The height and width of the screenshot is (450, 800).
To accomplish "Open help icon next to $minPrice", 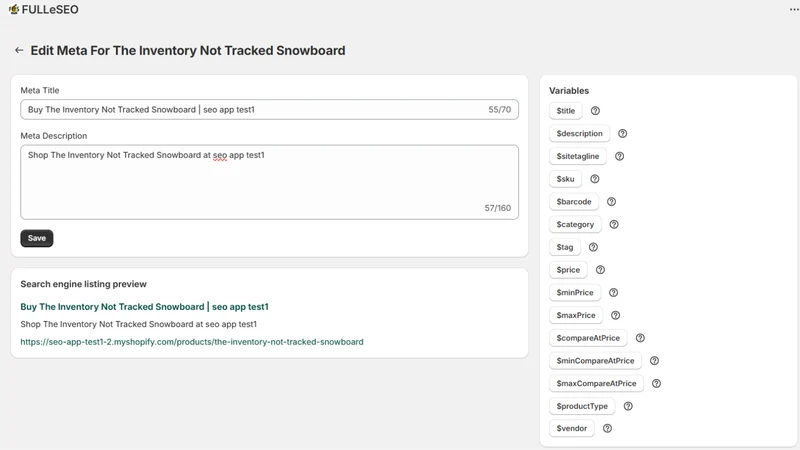I will pyautogui.click(x=613, y=292).
